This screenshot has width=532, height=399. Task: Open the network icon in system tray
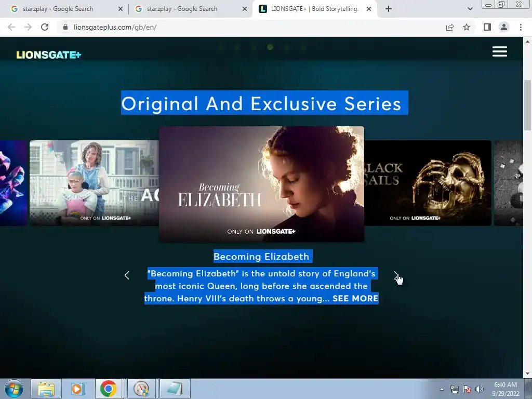(454, 389)
